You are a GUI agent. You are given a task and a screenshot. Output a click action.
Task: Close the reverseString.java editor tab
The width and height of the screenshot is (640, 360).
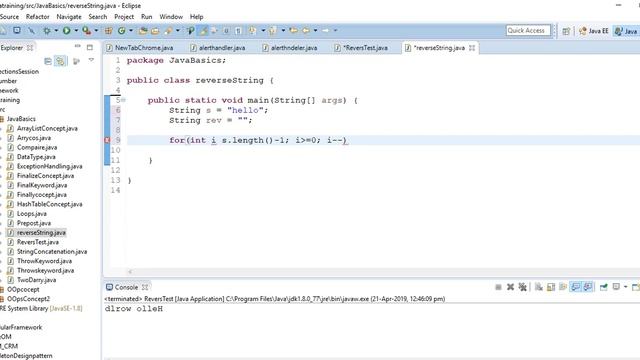[472, 48]
